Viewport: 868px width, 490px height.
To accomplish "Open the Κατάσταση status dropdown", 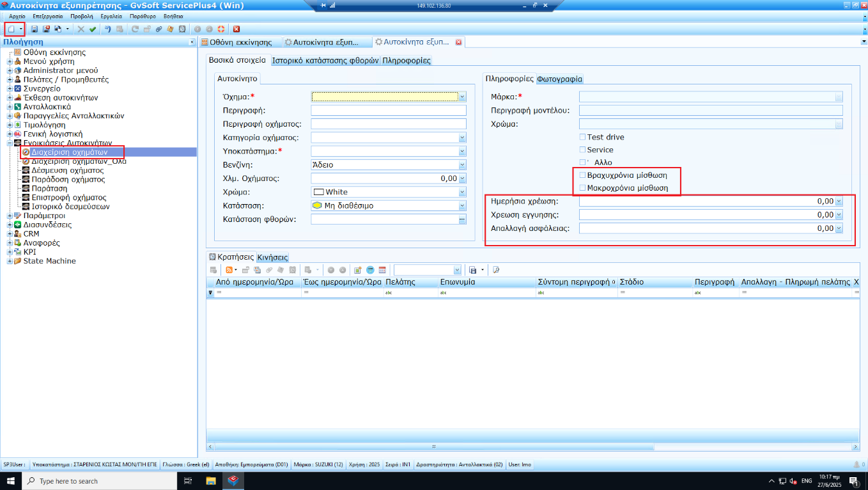I will tap(462, 206).
